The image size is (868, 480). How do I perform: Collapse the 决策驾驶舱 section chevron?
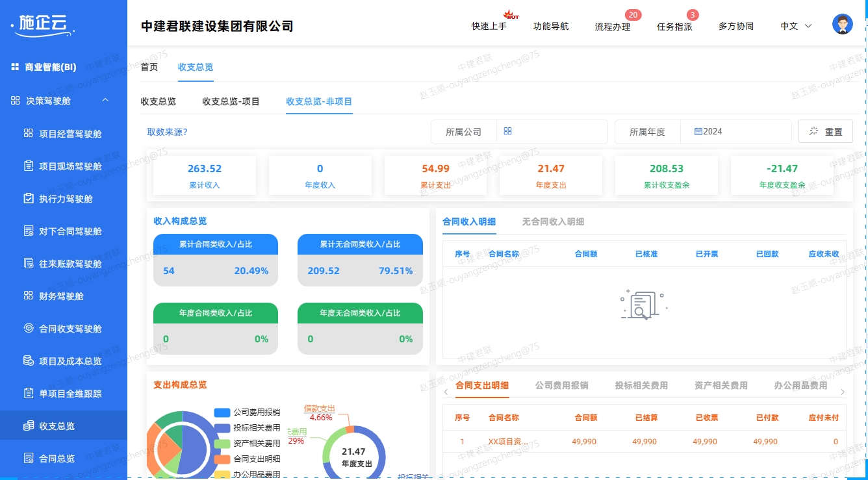tap(105, 100)
